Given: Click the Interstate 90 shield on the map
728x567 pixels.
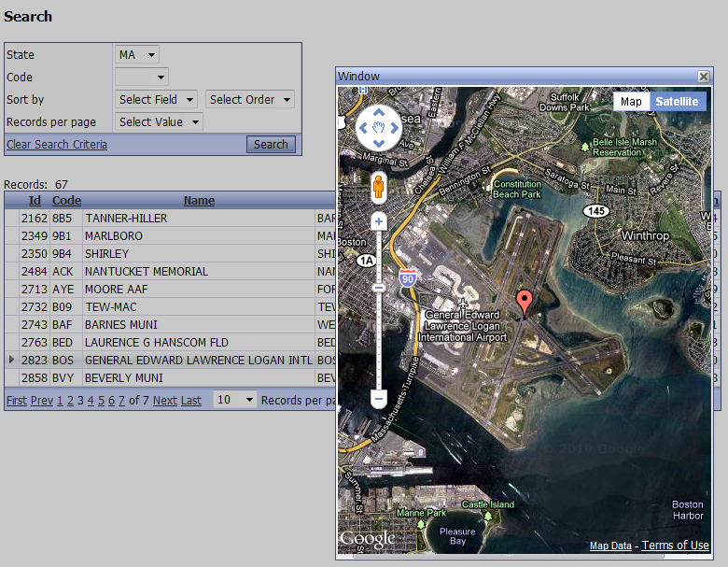Looking at the screenshot, I should click(x=408, y=277).
